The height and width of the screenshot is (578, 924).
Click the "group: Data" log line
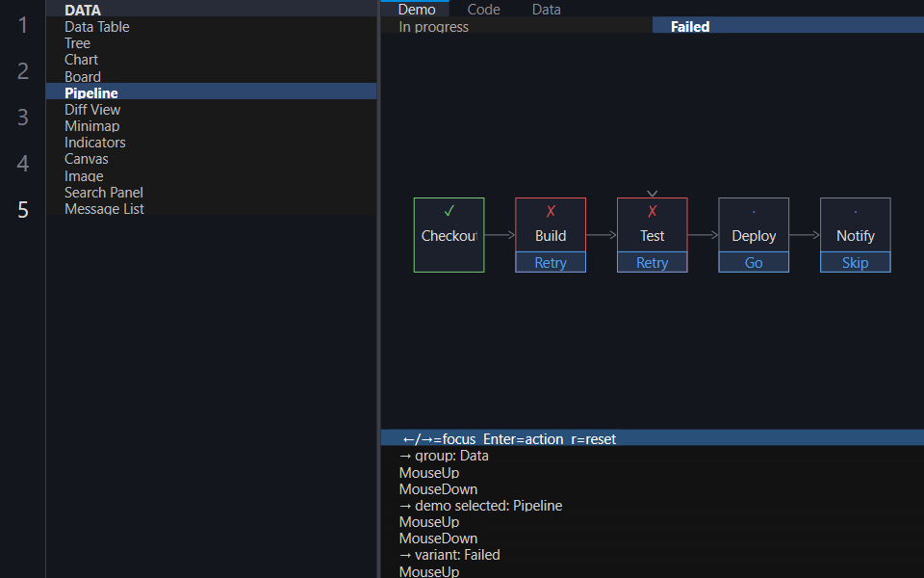tap(444, 456)
